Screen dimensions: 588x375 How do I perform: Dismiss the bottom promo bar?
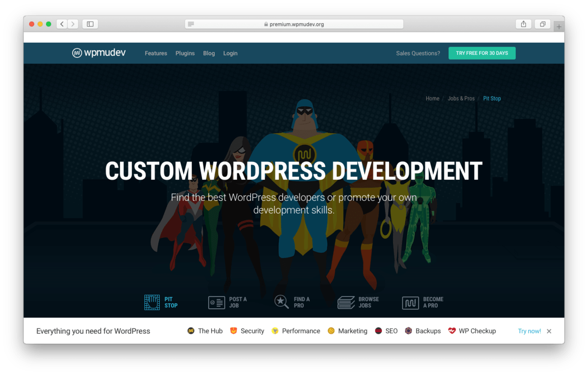pos(549,331)
